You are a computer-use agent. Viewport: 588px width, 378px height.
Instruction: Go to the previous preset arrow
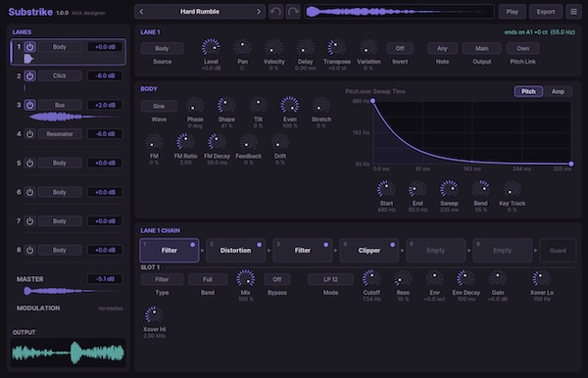(x=141, y=12)
